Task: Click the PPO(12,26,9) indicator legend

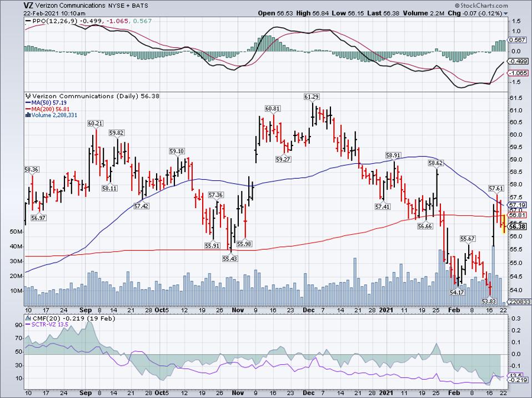Action: point(55,21)
